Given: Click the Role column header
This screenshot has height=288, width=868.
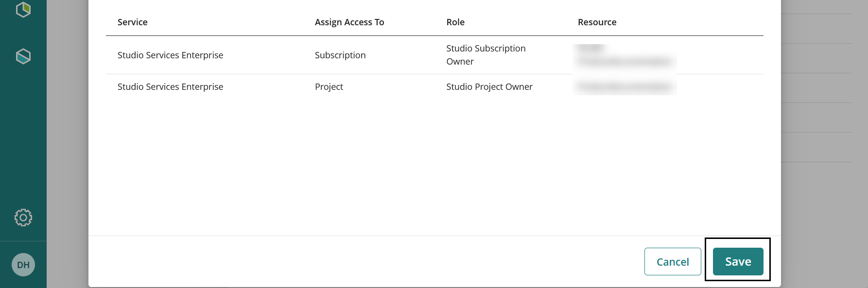Looking at the screenshot, I should tap(455, 22).
